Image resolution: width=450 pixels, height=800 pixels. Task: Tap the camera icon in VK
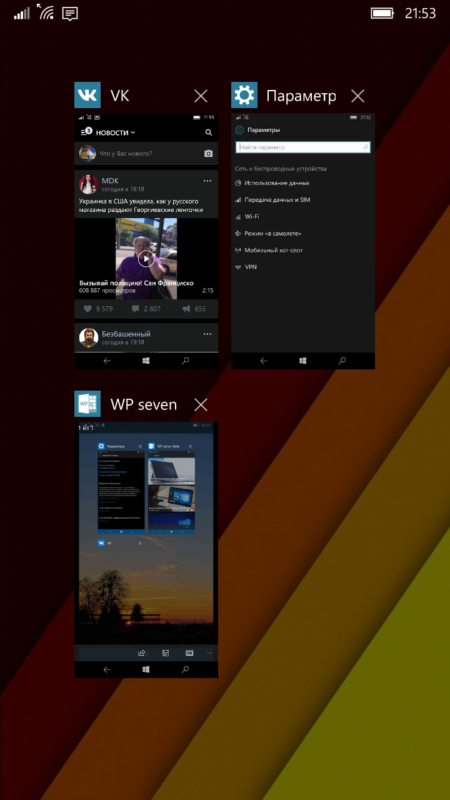pos(208,154)
